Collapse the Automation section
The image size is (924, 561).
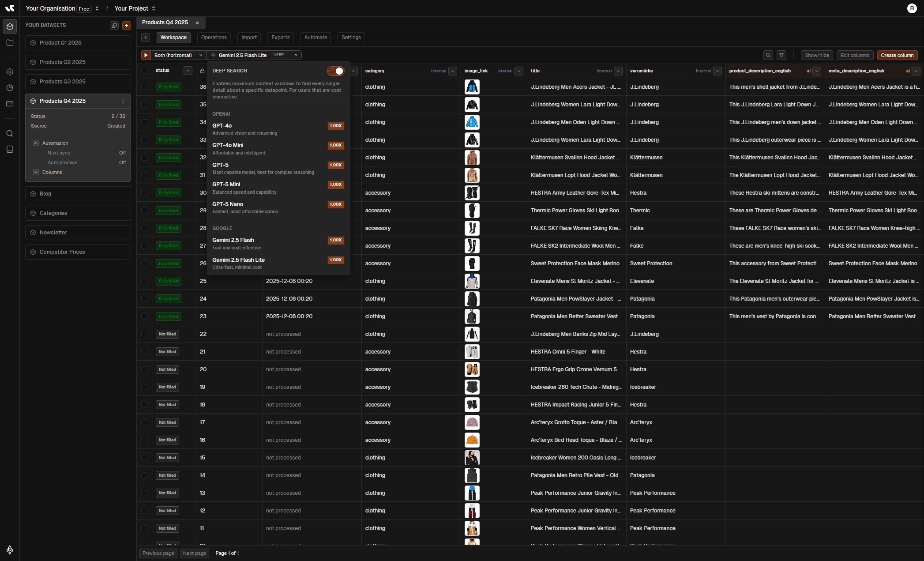(36, 143)
